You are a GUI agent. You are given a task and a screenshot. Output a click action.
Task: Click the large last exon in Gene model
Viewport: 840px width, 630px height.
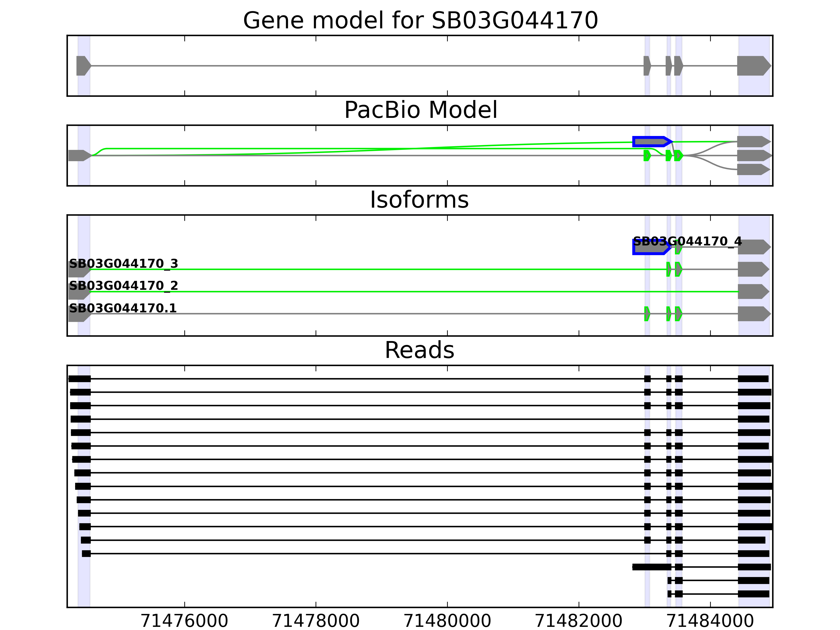[753, 66]
